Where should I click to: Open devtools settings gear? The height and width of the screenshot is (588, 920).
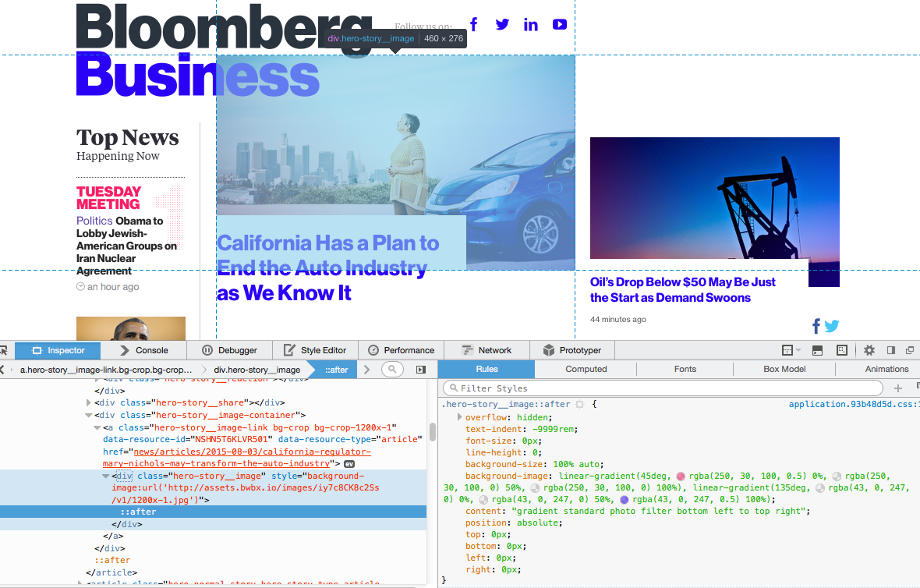click(x=869, y=350)
